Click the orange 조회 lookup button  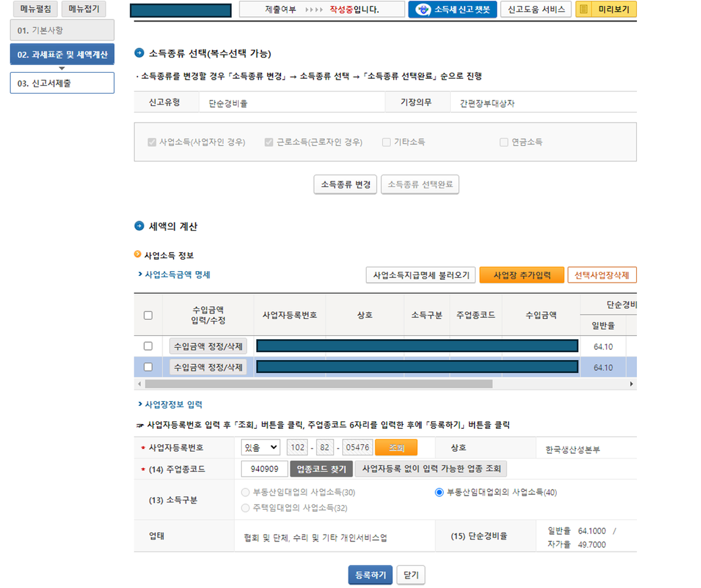coord(396,448)
